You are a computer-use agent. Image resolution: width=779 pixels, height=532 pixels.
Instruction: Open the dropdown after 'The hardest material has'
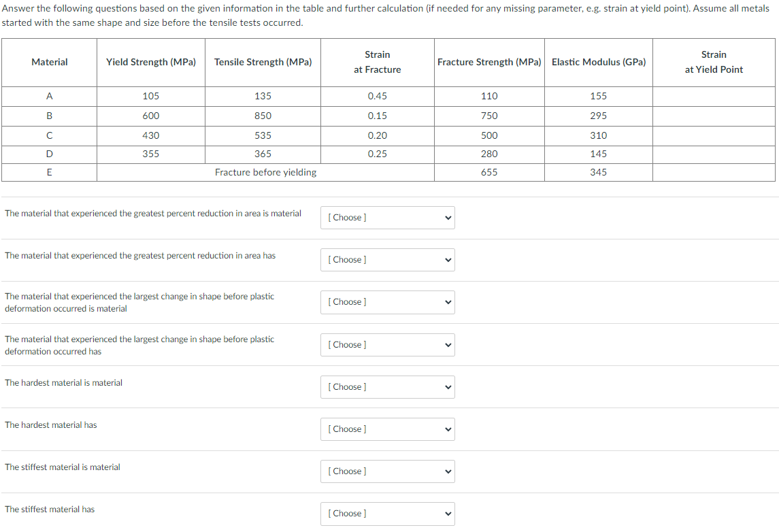click(387, 429)
